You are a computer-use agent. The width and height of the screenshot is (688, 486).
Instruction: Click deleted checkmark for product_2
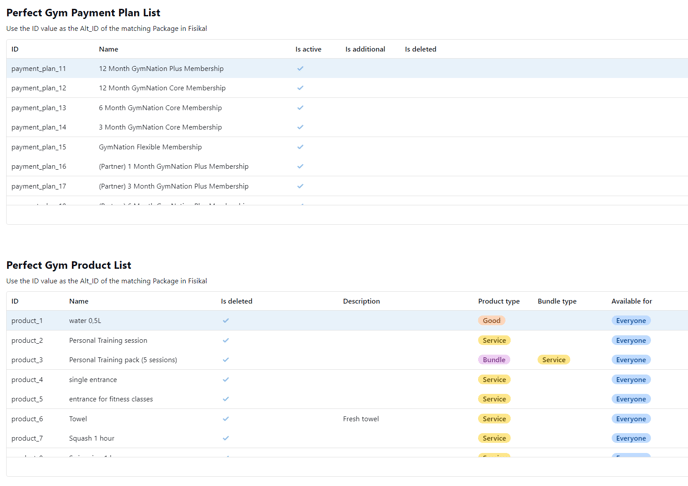click(x=226, y=340)
